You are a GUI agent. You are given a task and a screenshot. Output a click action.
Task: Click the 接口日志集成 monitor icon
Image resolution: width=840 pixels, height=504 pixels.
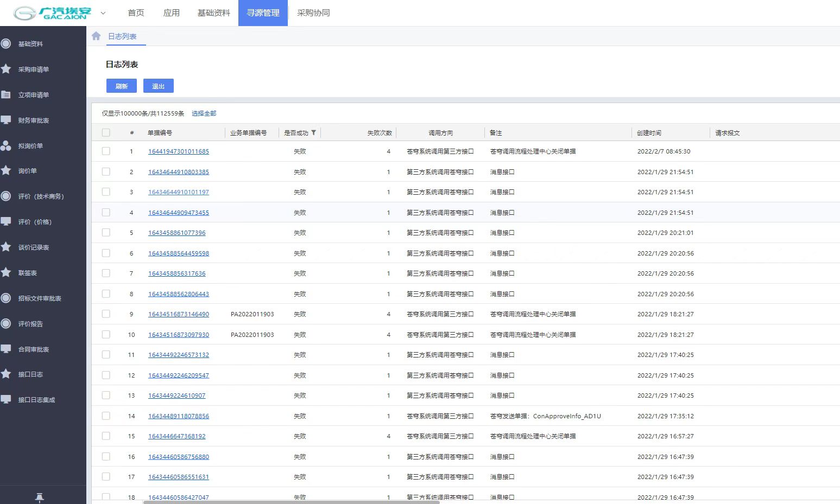pos(6,399)
